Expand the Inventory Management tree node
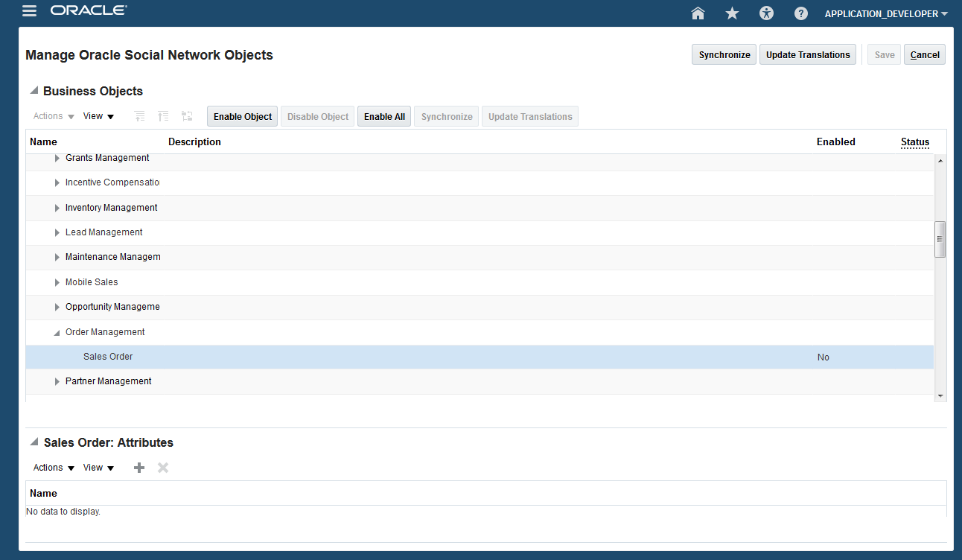Screen dimensions: 962x560 [x=57, y=207]
